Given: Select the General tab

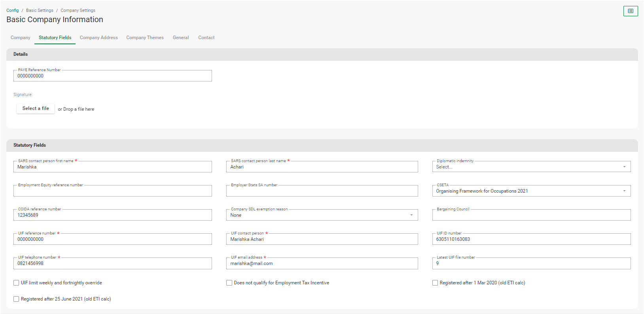Looking at the screenshot, I should [x=181, y=38].
